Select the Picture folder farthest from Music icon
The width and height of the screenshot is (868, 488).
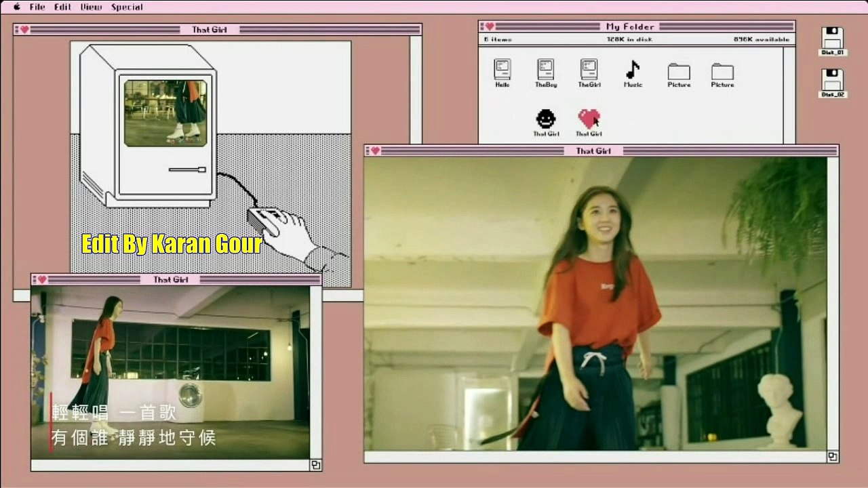coord(722,75)
